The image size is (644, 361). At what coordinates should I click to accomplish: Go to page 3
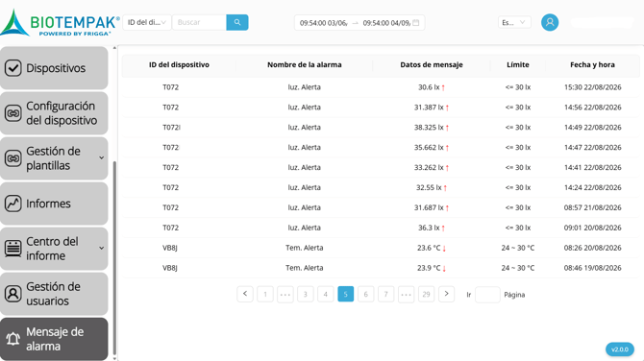point(305,294)
